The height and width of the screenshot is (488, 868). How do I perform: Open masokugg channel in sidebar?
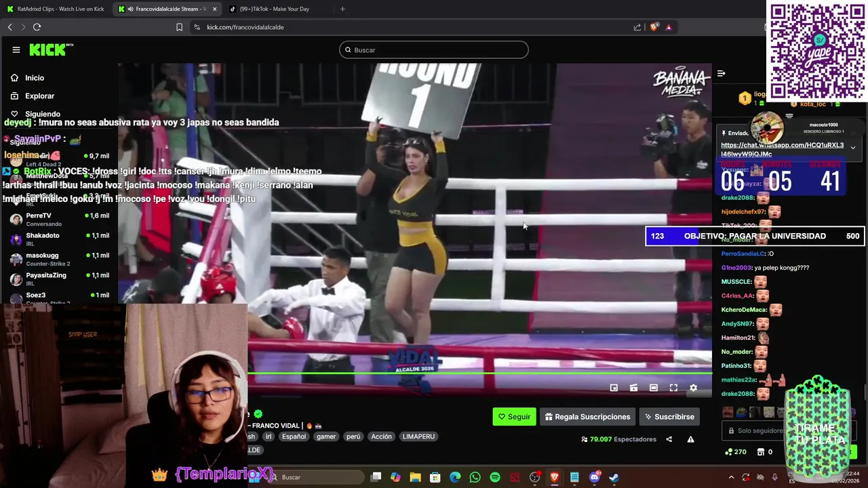coord(59,259)
